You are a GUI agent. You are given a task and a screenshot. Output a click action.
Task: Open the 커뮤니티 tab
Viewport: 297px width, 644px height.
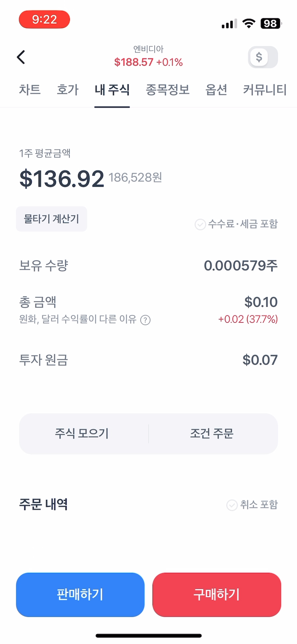coord(264,90)
